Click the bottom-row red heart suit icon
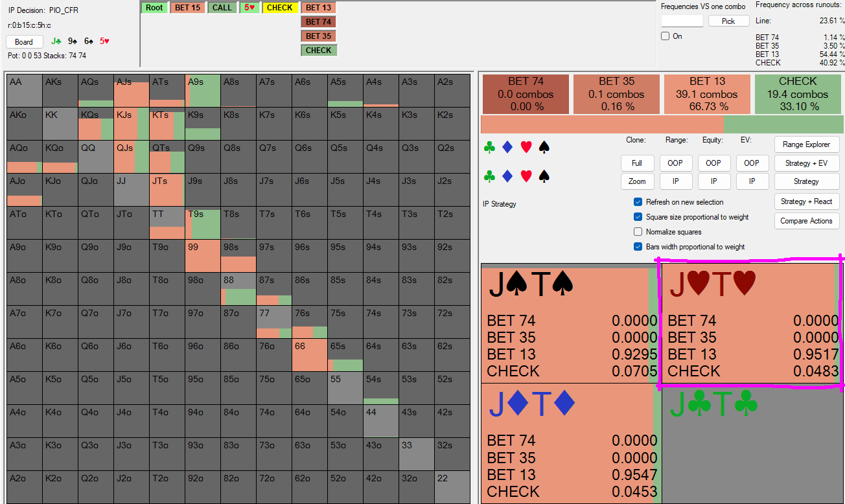Viewport: 845px width, 504px height. coord(526,176)
